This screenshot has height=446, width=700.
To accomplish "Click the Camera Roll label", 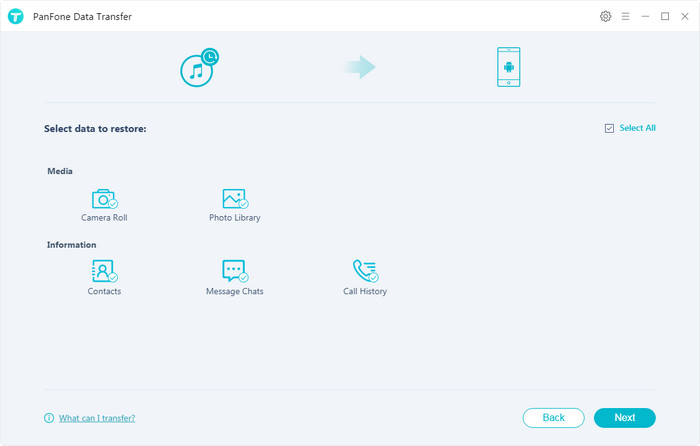I will pyautogui.click(x=104, y=218).
